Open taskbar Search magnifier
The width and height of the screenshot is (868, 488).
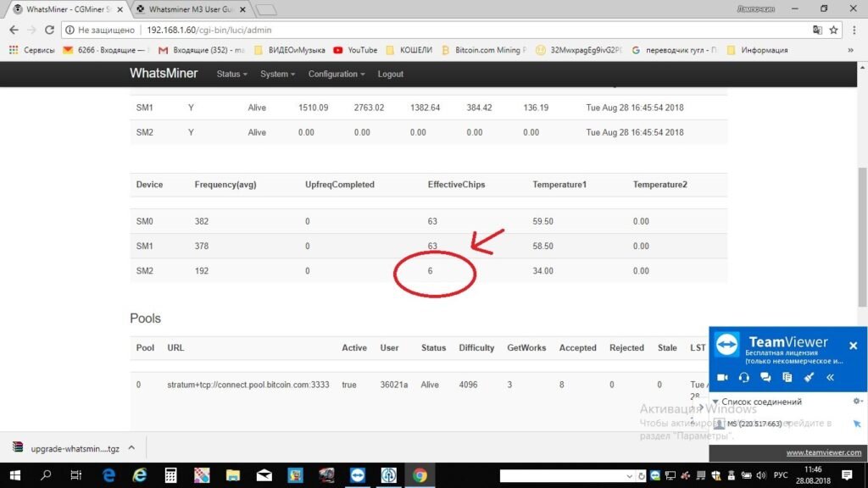(x=46, y=475)
